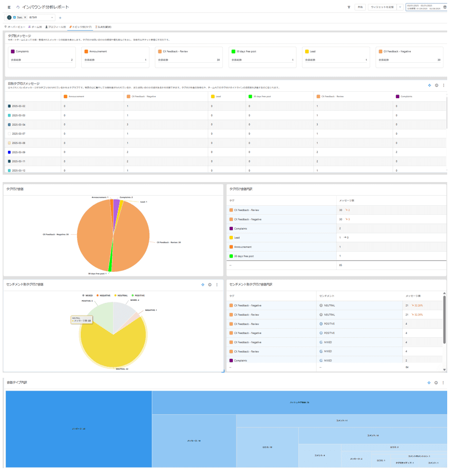Switch to the プロフィール別 tab

pos(55,26)
